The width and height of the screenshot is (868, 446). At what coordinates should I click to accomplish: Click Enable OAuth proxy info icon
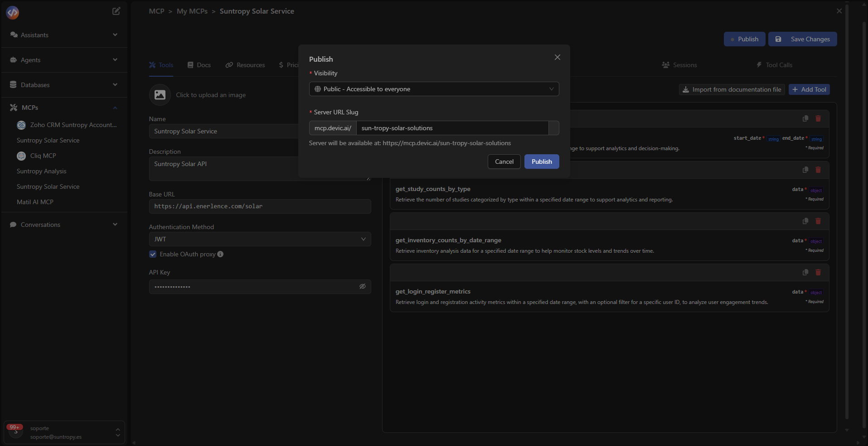(220, 254)
